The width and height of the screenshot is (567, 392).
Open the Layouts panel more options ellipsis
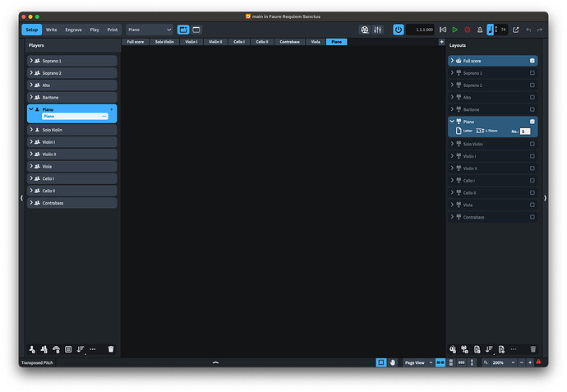click(514, 349)
